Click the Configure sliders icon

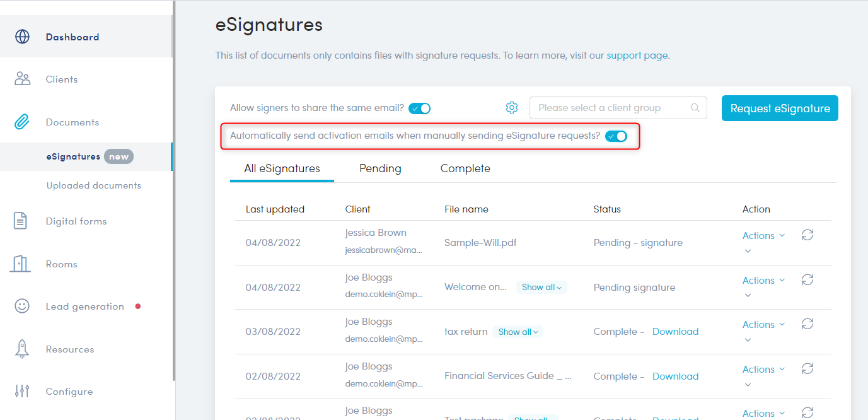click(x=22, y=391)
